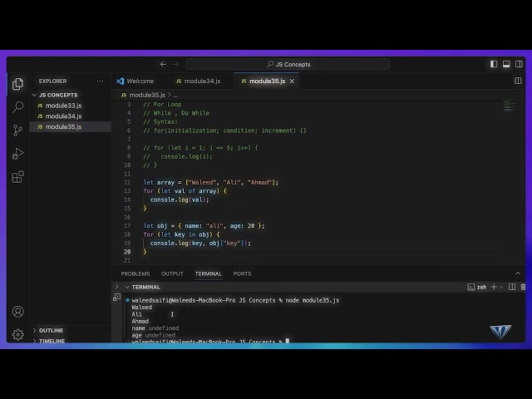Click the zsh terminal shell label
532x399 pixels.
(481, 287)
